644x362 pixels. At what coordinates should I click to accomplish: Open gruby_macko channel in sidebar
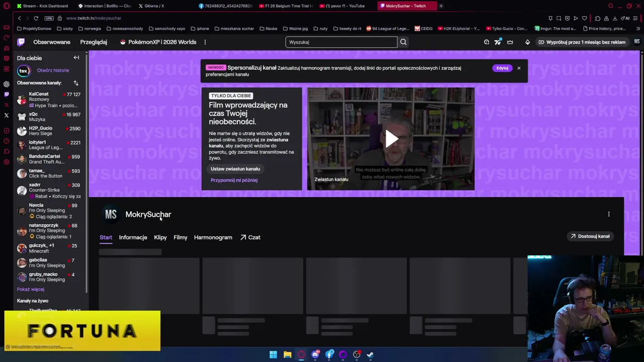tap(49, 277)
